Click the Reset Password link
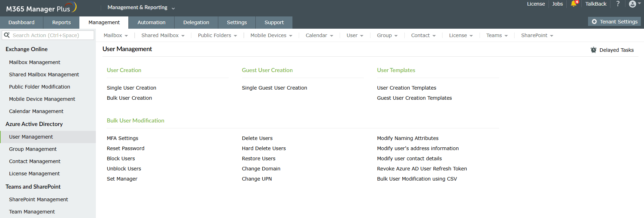 126,148
